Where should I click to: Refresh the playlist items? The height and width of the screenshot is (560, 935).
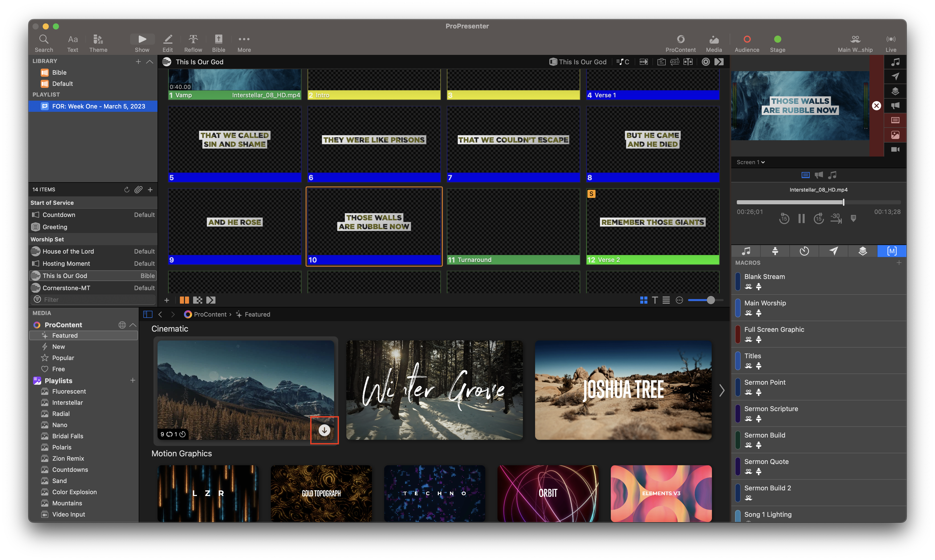(x=127, y=190)
